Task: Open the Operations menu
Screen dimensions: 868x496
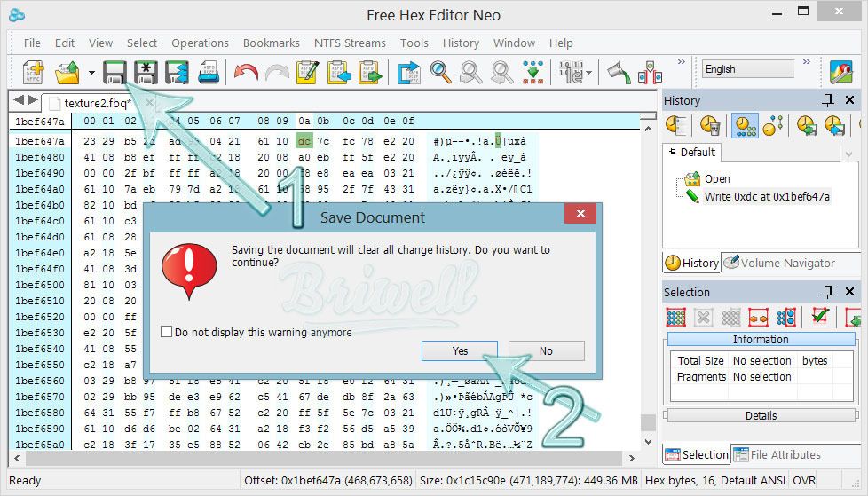Action: pyautogui.click(x=200, y=43)
